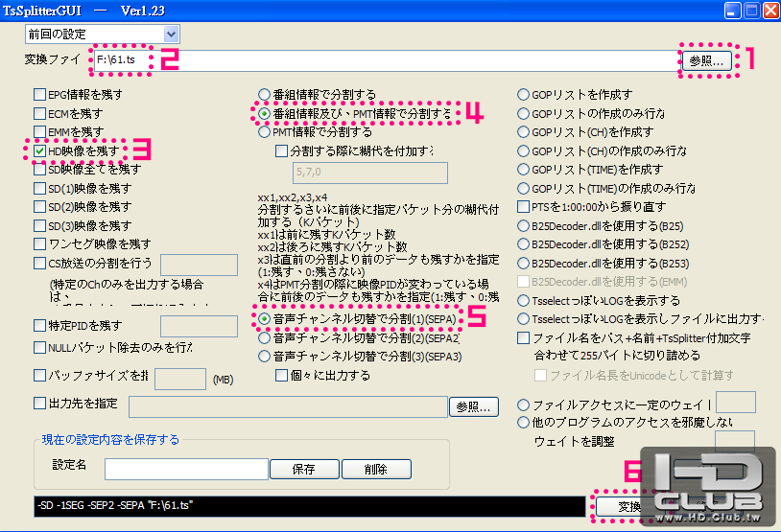Screen dimensions: 781x532
Task: Click the 特定PID value input field
Action: coord(199,326)
